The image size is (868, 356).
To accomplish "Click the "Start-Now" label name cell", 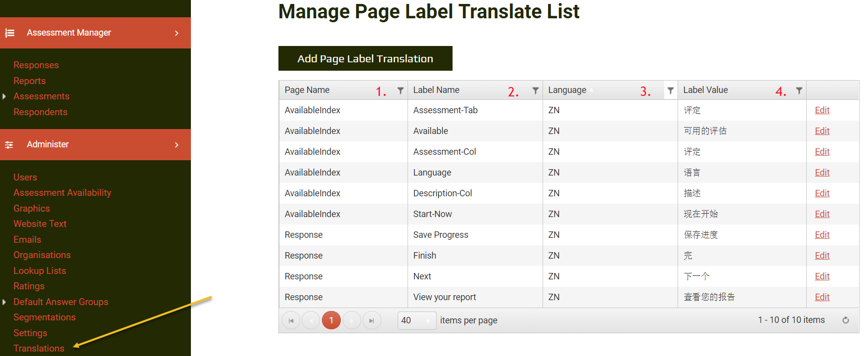I will point(475,214).
